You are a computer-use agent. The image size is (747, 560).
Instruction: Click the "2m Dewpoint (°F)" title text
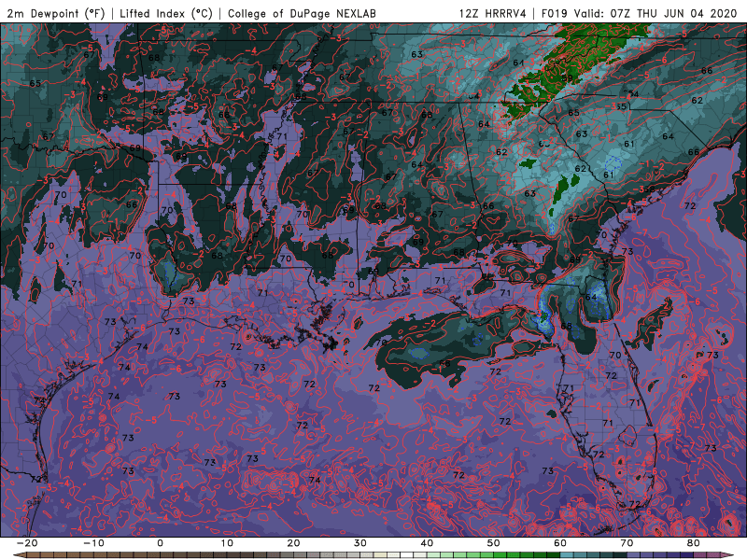pos(56,13)
